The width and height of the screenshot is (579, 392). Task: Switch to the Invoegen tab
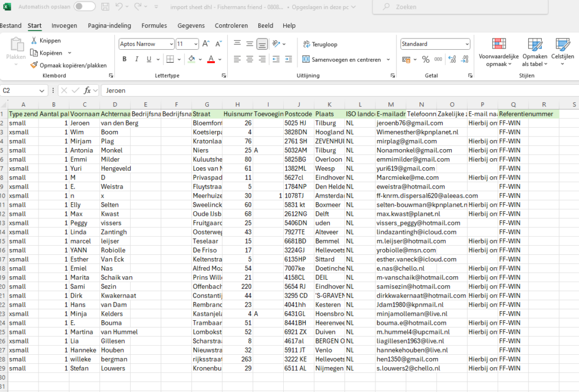64,25
